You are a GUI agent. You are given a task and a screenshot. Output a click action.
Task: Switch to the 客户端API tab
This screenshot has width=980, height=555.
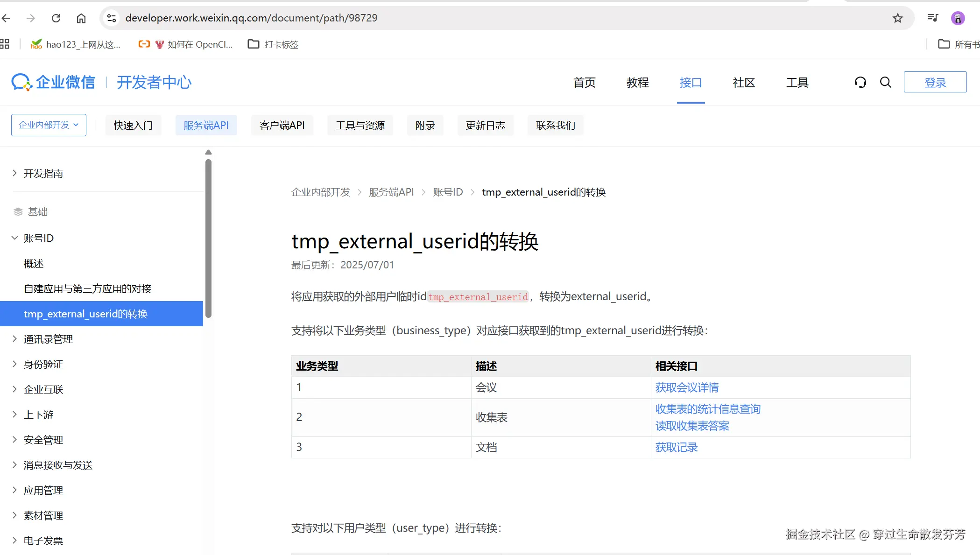click(282, 125)
